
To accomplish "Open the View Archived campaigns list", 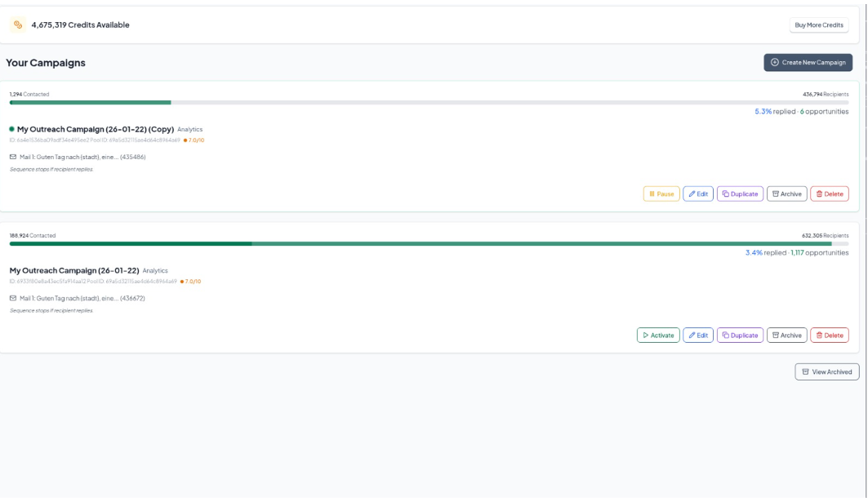I will (827, 371).
